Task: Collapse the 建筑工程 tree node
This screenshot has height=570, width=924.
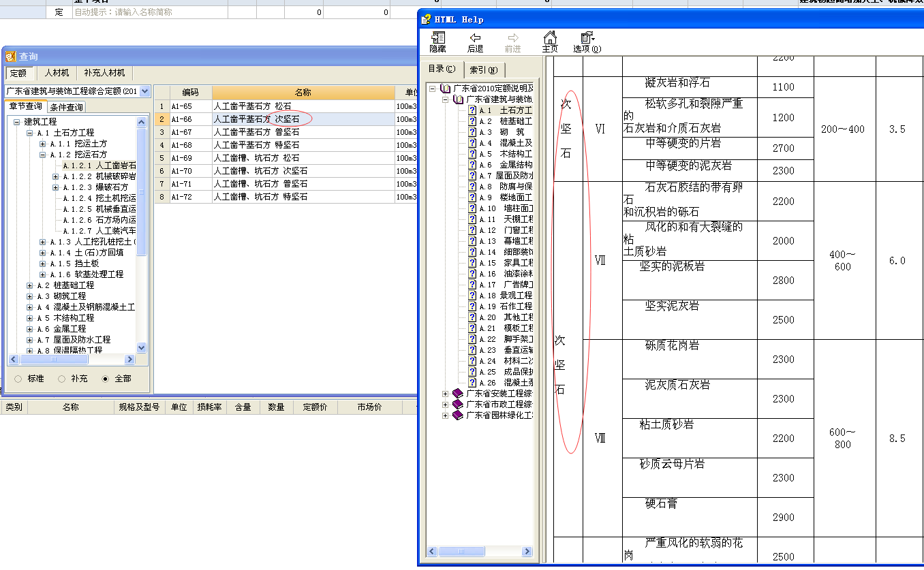Action: point(17,122)
